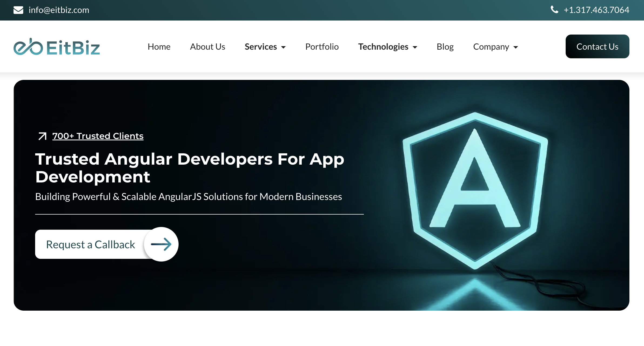Open the 700+ Trusted Clients link
The image size is (644, 346).
point(98,136)
